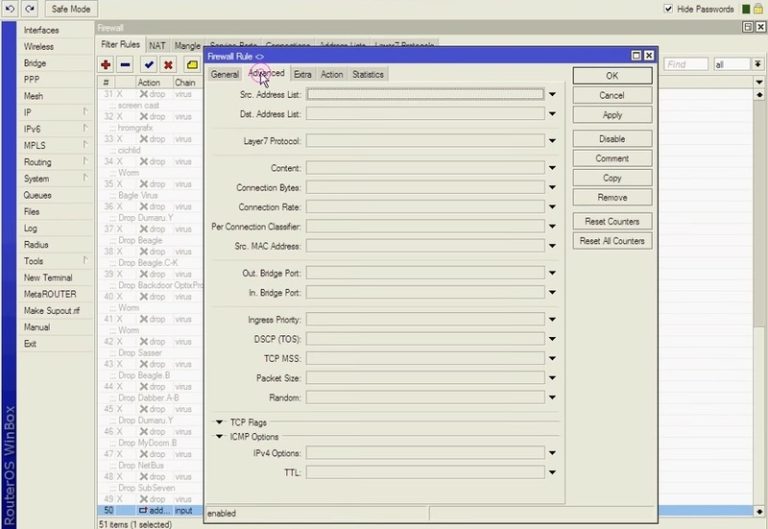768x529 pixels.
Task: Expand the TCP Flags section
Action: pos(219,422)
